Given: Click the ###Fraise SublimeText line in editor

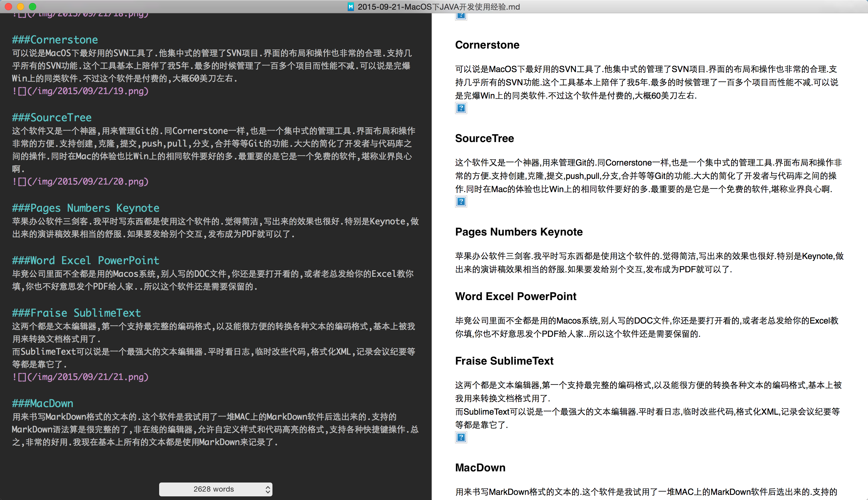Looking at the screenshot, I should 77,313.
